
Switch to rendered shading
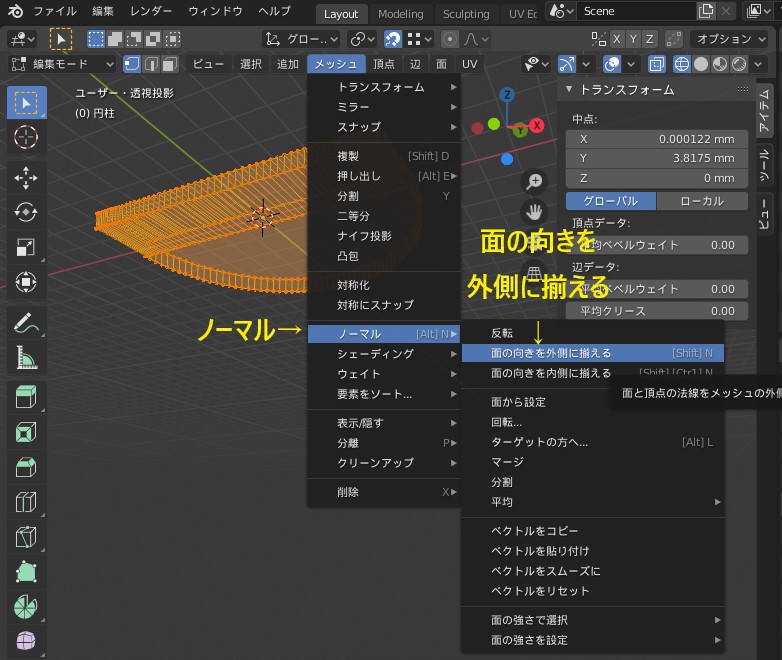739,64
